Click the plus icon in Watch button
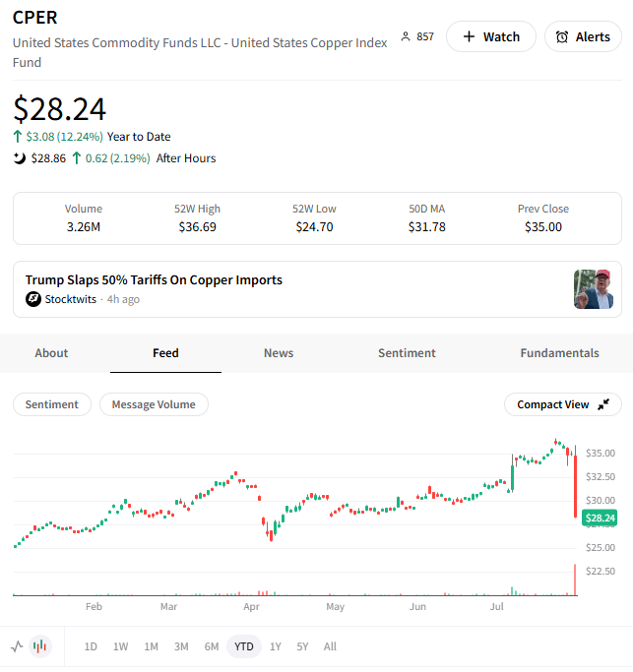633x672 pixels. tap(470, 36)
